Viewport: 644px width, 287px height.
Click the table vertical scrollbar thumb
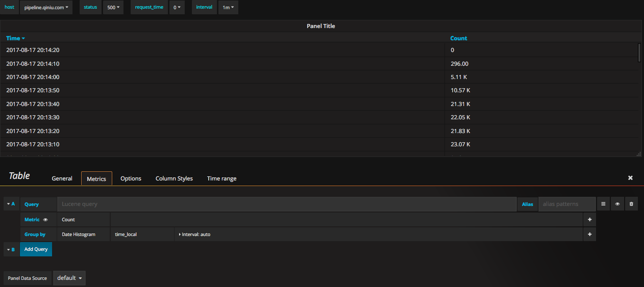(639, 53)
